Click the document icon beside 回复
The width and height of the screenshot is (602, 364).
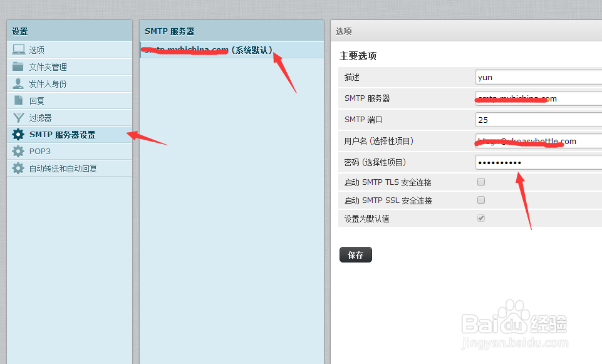tap(19, 100)
